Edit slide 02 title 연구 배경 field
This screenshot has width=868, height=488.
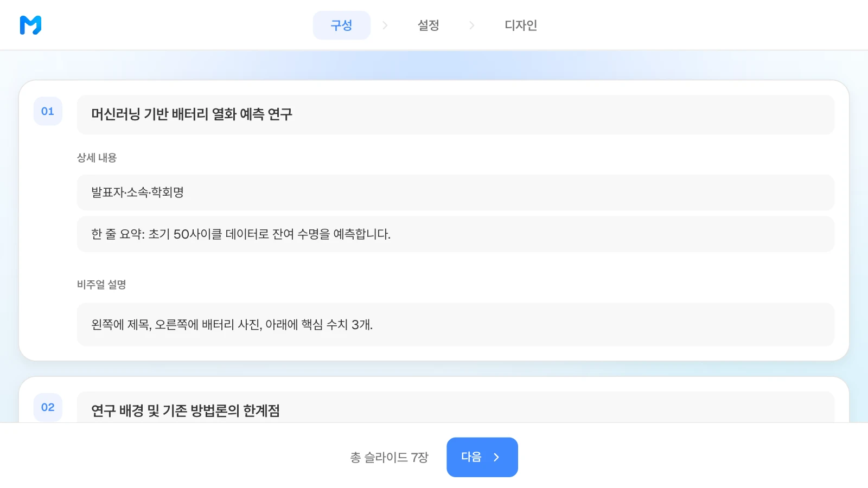pyautogui.click(x=456, y=408)
